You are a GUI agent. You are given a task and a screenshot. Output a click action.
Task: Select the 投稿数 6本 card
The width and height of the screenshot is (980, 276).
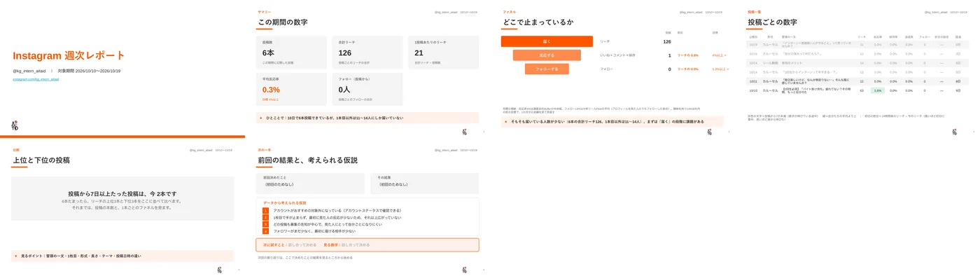[x=292, y=53]
